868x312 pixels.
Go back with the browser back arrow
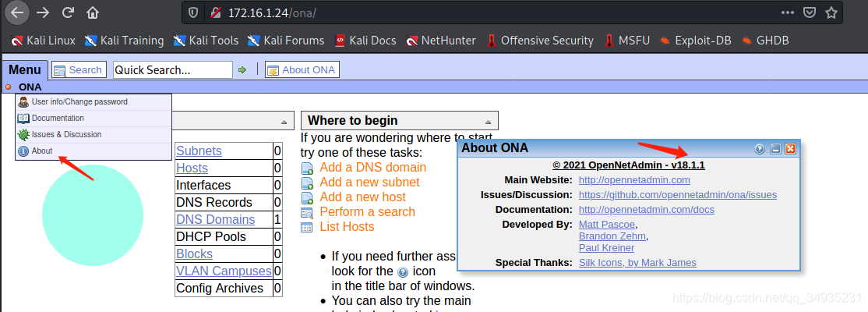(17, 12)
